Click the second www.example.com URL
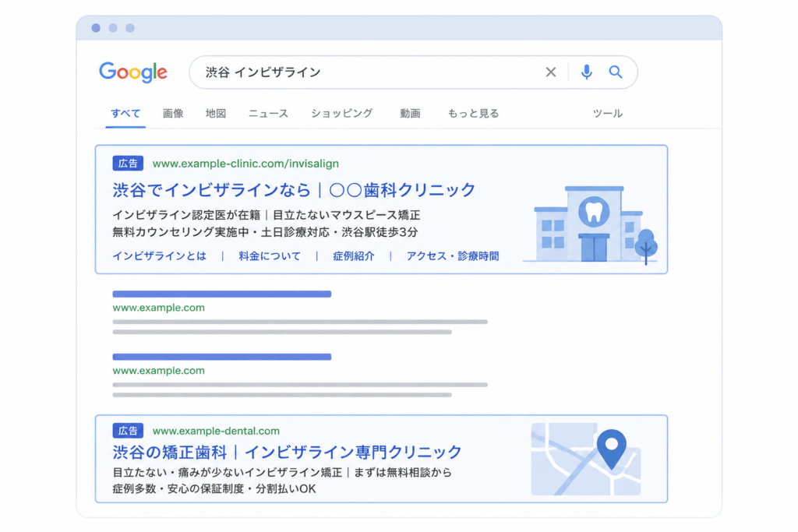This screenshot has width=798, height=532. click(159, 371)
